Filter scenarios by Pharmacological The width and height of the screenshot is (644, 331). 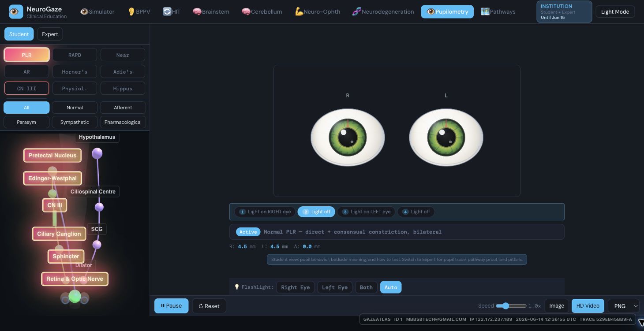pos(123,122)
